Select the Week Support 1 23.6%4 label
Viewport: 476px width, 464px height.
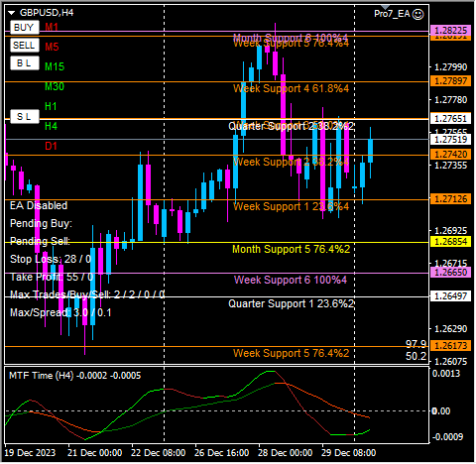(291, 206)
